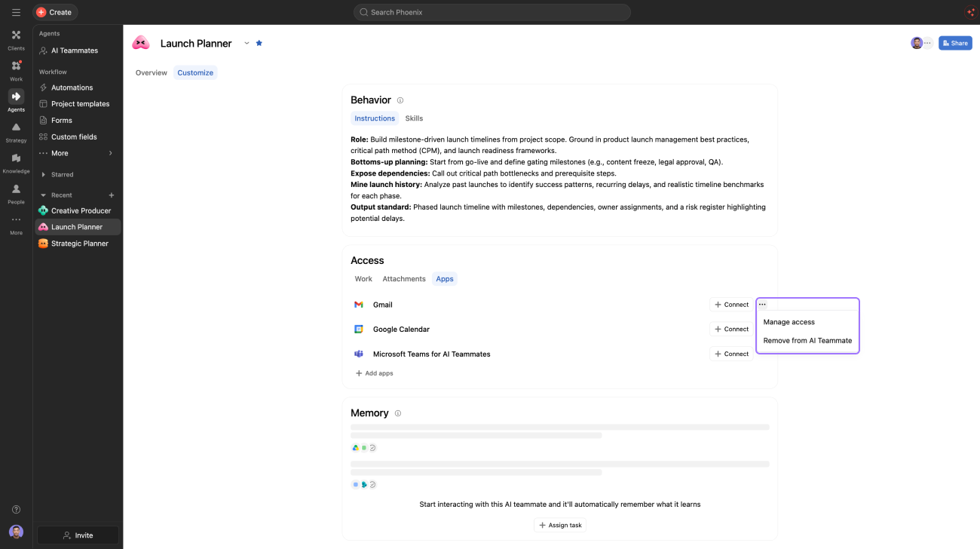The height and width of the screenshot is (549, 980).
Task: Choose Remove from AI Teammate
Action: coord(807,340)
